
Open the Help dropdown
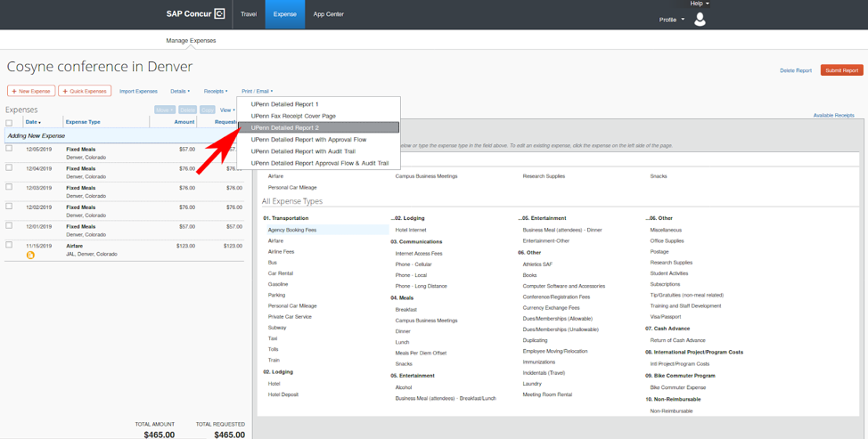click(700, 4)
